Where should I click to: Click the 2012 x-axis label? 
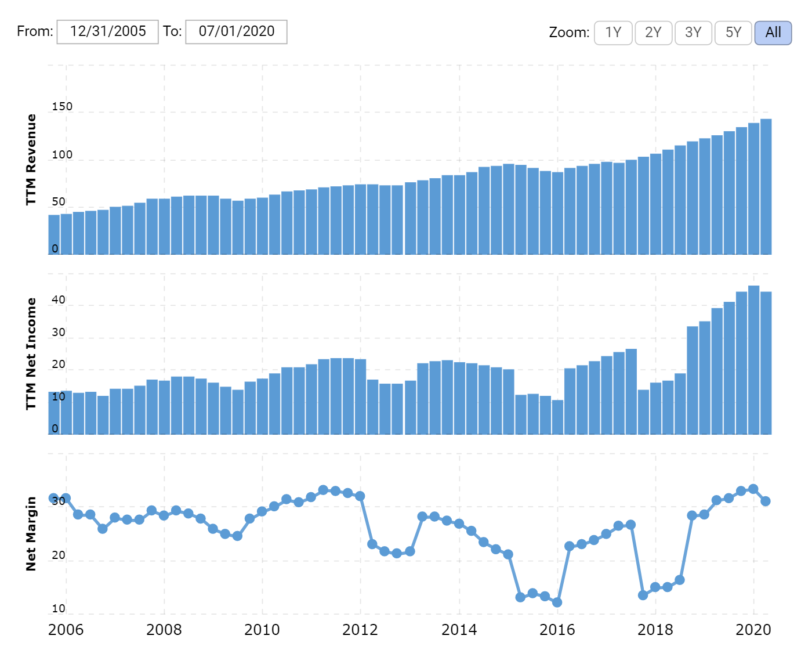point(360,630)
